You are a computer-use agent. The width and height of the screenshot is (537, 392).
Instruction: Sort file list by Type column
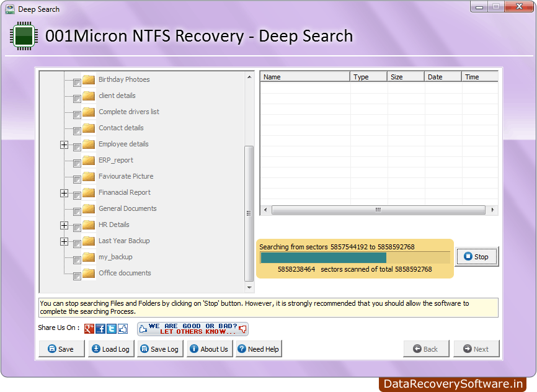coord(368,77)
